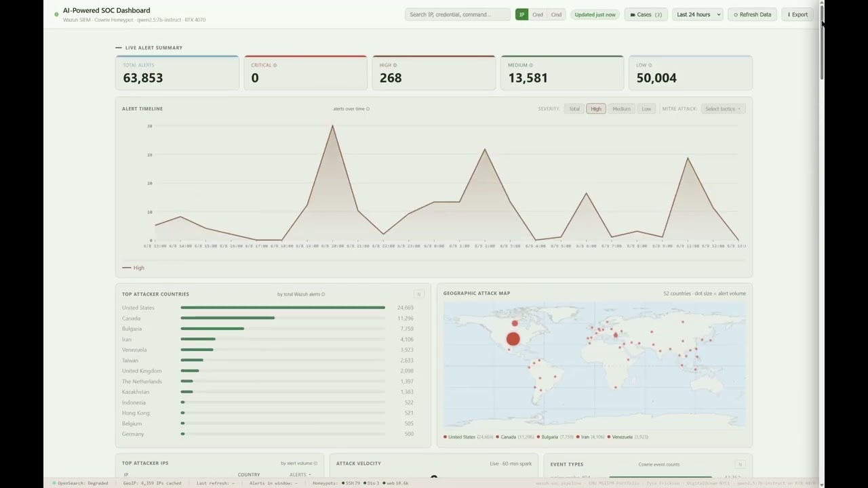Toggle Canada in the map legend
Image resolution: width=868 pixels, height=488 pixels.
coord(516,437)
